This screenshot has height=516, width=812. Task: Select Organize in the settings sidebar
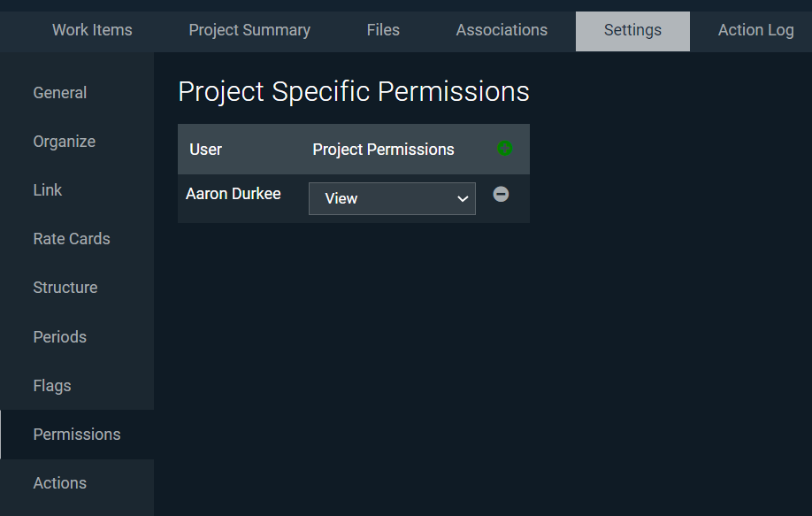(x=64, y=142)
